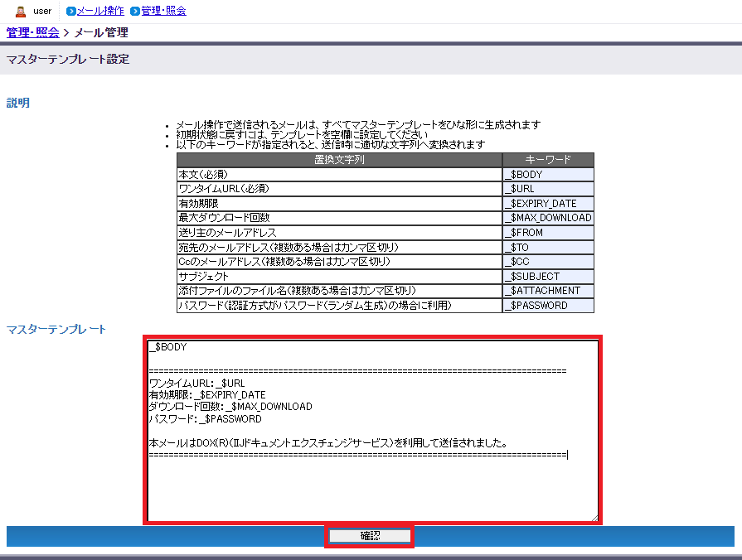Image resolution: width=742 pixels, height=560 pixels.
Task: Click the _$ATTACHMENT keyword cell
Action: (x=548, y=291)
